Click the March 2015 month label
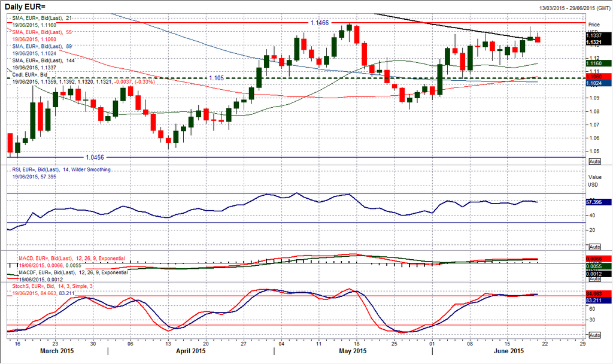This screenshot has width=613, height=364. 57,351
